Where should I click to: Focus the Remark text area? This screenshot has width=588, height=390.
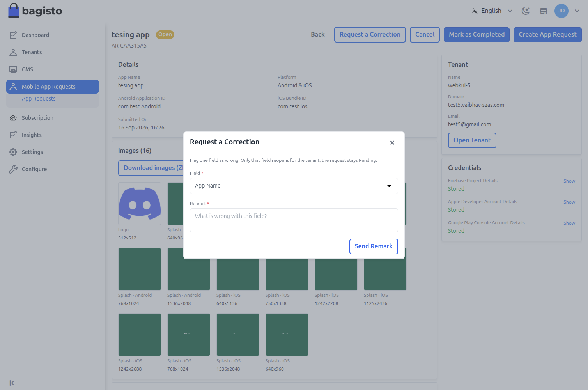(x=294, y=220)
